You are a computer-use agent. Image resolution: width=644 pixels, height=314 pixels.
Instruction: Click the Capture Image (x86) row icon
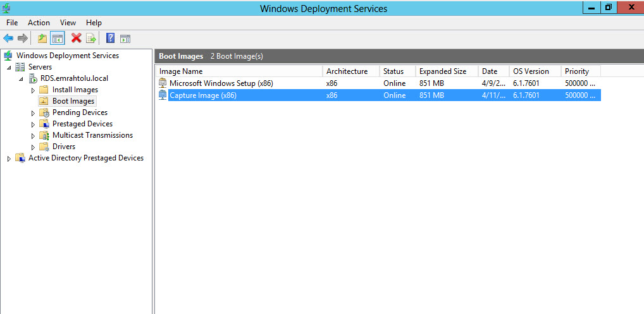(x=163, y=95)
